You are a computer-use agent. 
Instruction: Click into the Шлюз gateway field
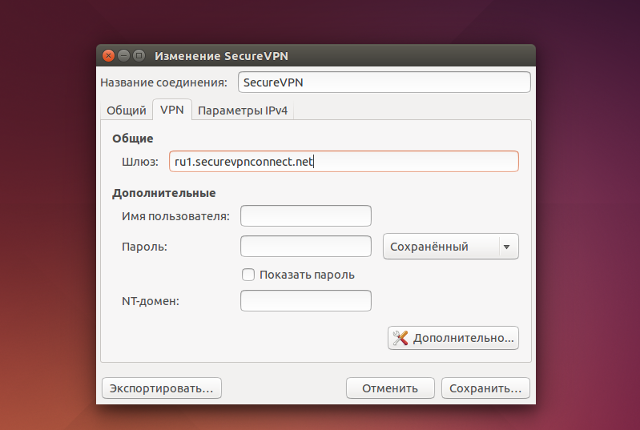click(x=344, y=161)
